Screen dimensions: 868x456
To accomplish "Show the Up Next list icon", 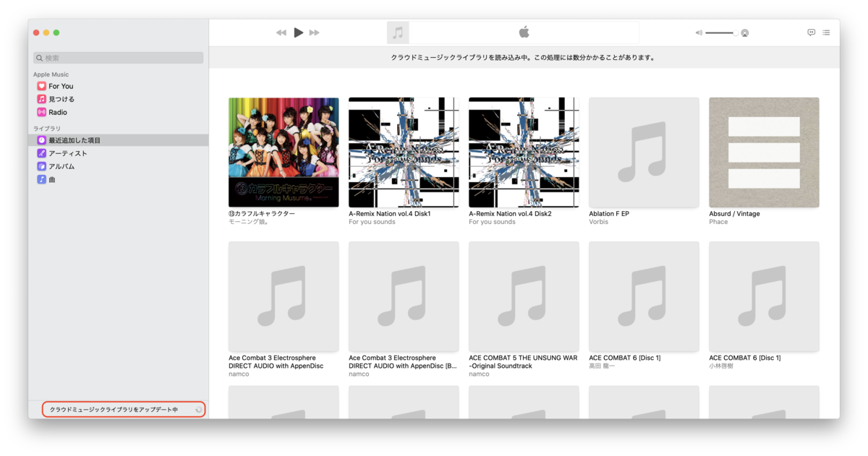I will point(826,33).
